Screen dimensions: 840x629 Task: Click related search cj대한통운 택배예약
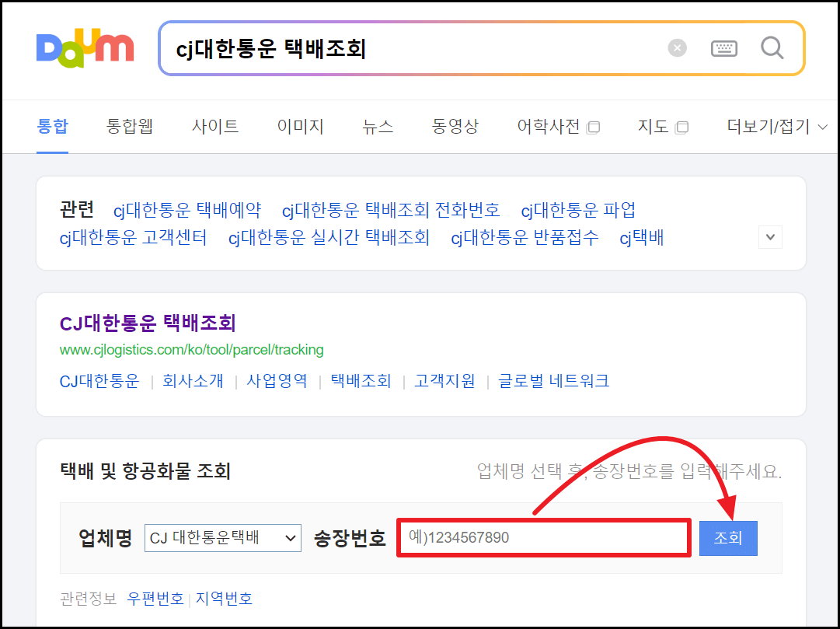pos(187,210)
